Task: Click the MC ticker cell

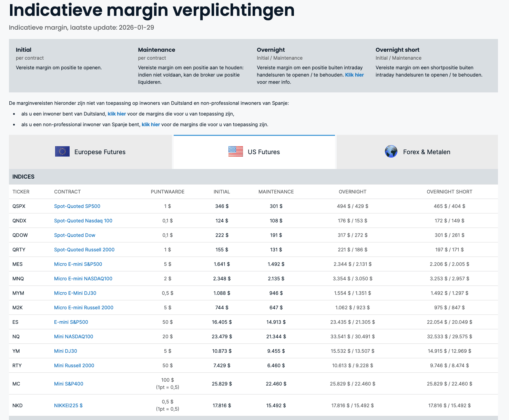Action: (16, 384)
